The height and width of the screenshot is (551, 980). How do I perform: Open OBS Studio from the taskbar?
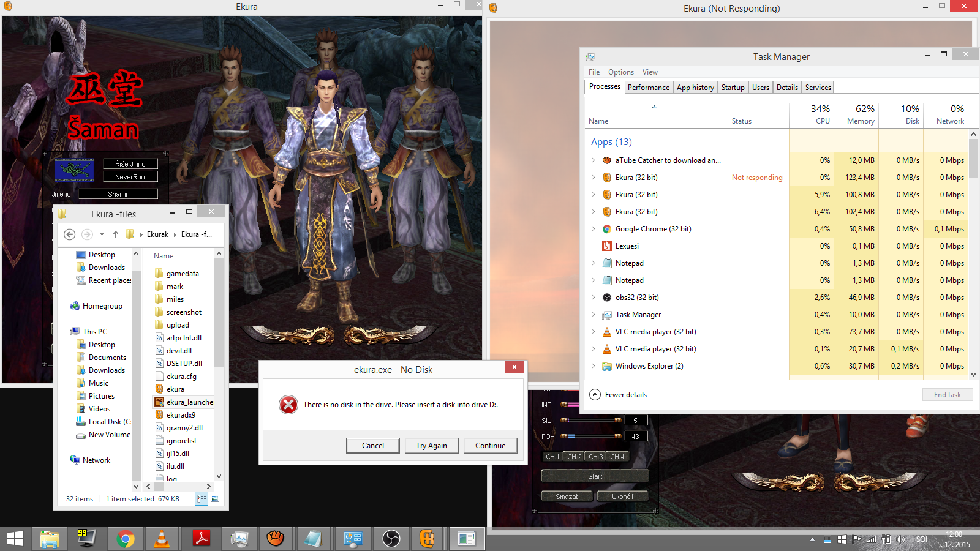click(x=391, y=539)
